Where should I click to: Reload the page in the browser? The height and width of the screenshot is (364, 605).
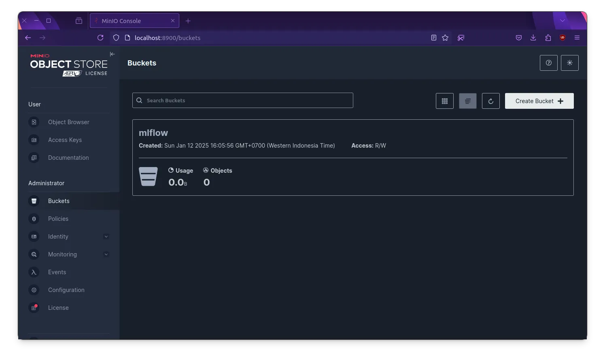(100, 38)
